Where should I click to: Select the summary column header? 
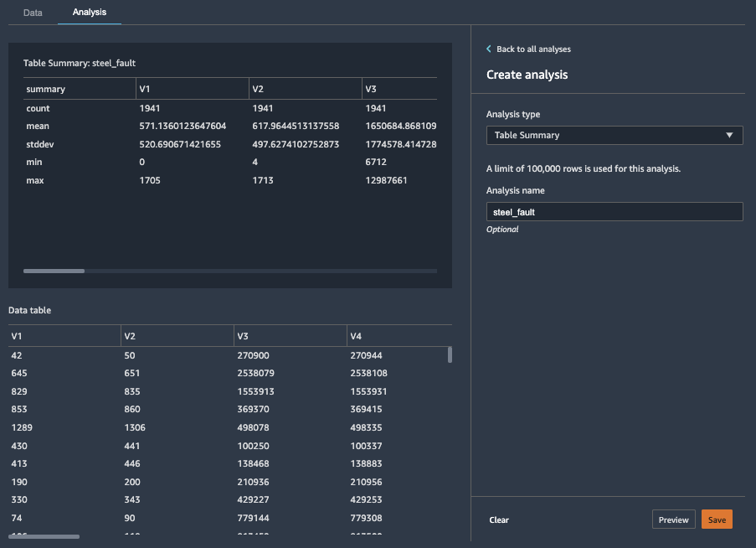46,89
